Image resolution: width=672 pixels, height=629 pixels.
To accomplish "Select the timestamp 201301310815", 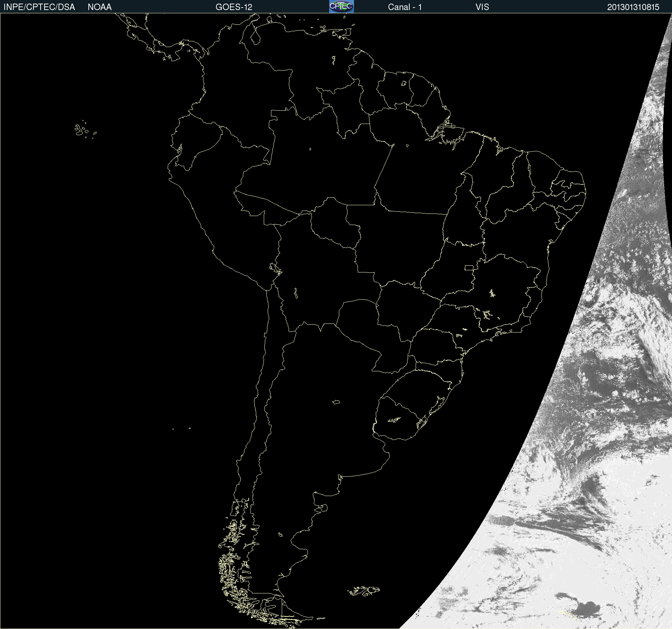I will coord(633,7).
